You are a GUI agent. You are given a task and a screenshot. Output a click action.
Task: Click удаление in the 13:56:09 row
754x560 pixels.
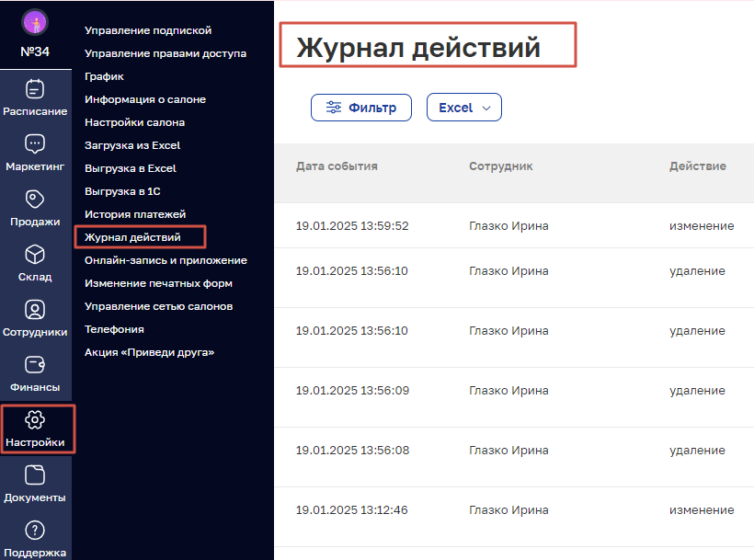[x=697, y=390]
